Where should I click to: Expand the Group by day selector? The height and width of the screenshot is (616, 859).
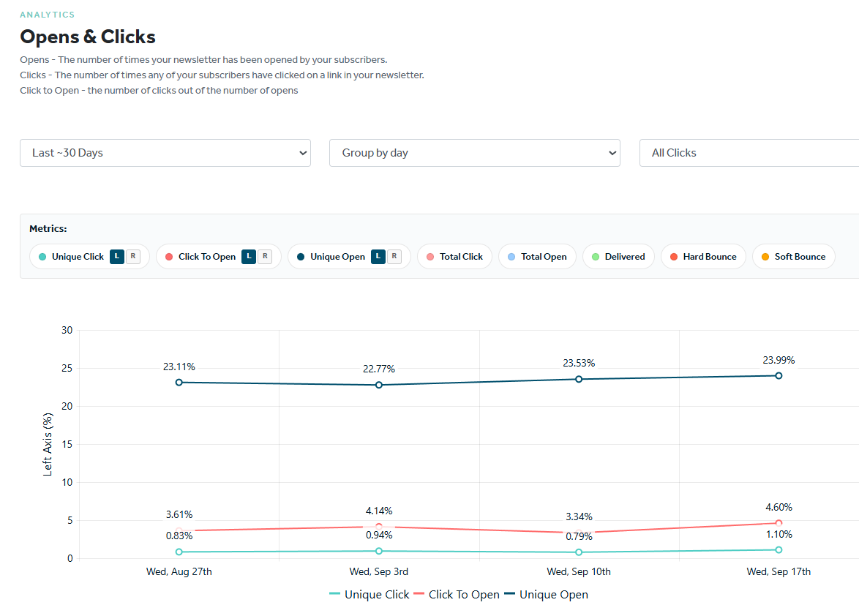coord(474,153)
